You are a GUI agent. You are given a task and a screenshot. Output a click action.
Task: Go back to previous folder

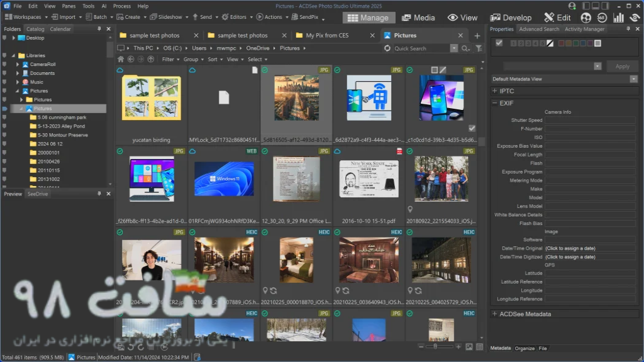tap(131, 59)
